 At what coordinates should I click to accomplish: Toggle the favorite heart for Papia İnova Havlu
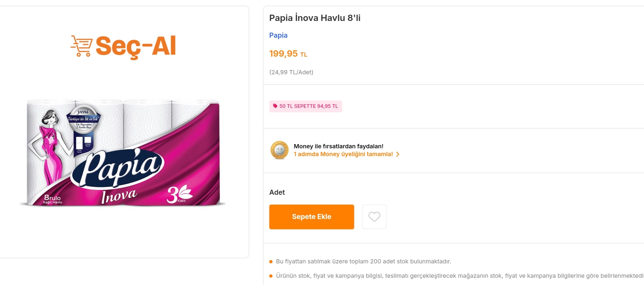pyautogui.click(x=374, y=216)
